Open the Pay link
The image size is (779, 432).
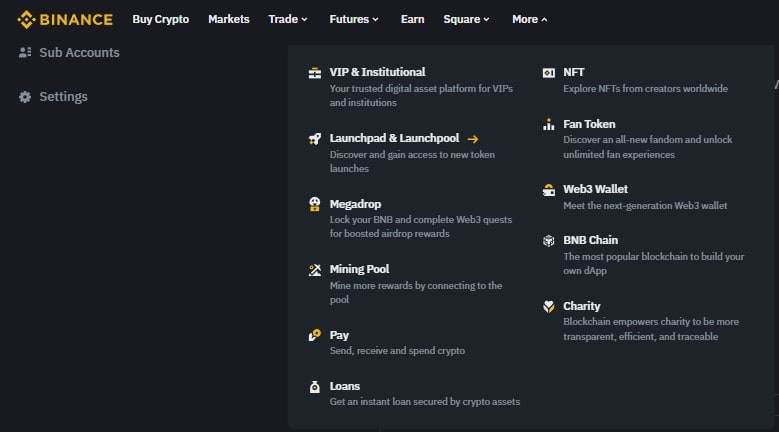pos(339,335)
